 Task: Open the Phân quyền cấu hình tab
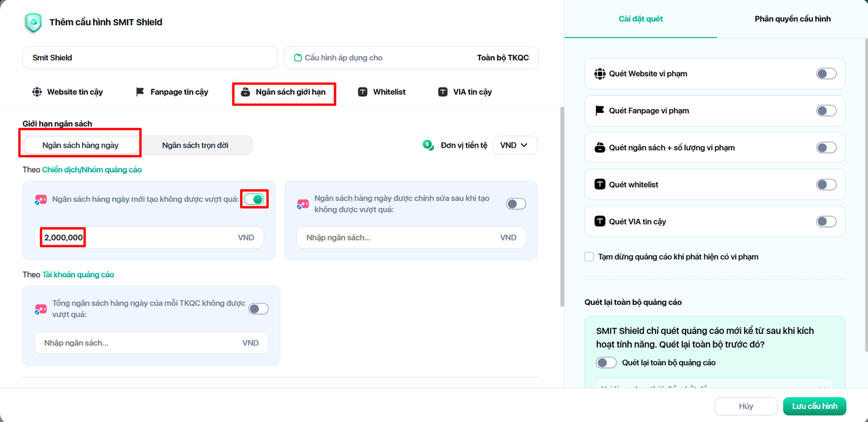(792, 19)
